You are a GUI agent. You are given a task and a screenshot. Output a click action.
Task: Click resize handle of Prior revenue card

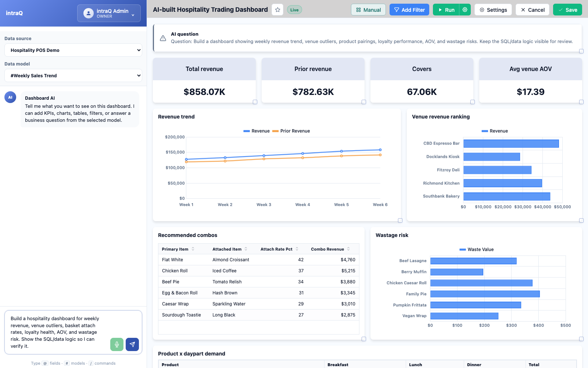(x=364, y=102)
